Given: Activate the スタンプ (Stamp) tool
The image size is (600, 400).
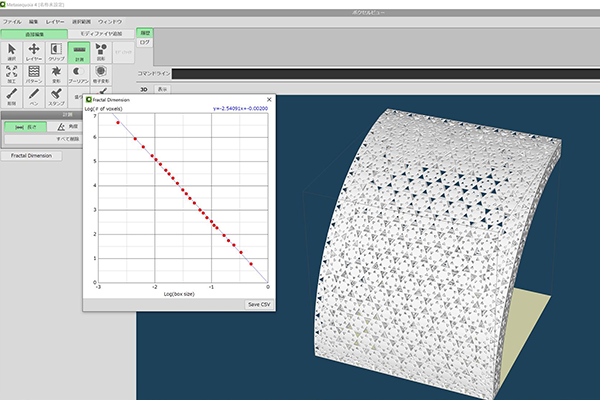Looking at the screenshot, I should [x=56, y=97].
